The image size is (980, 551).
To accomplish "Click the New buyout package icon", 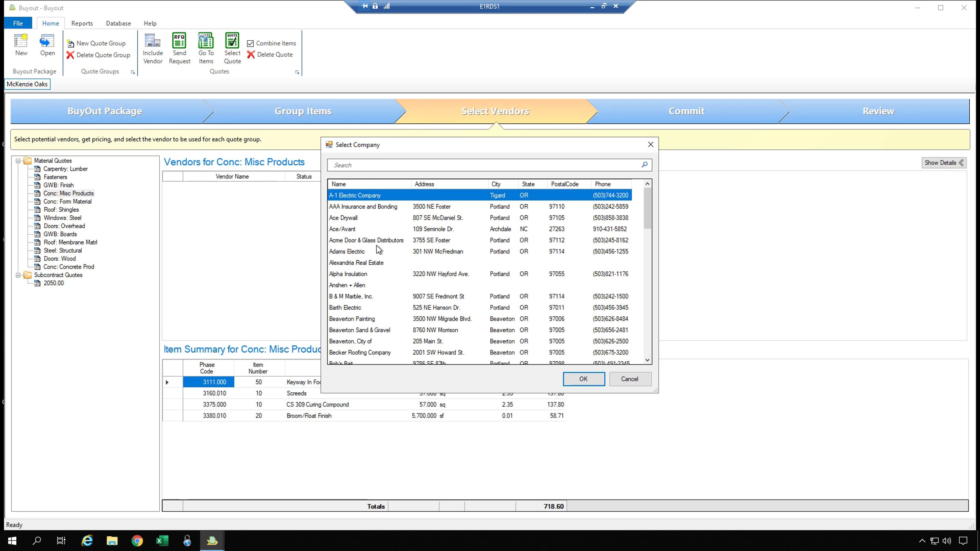I will (21, 42).
